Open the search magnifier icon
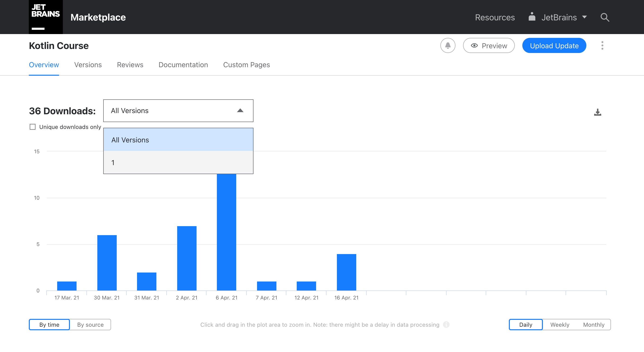The height and width of the screenshot is (352, 644). point(605,17)
